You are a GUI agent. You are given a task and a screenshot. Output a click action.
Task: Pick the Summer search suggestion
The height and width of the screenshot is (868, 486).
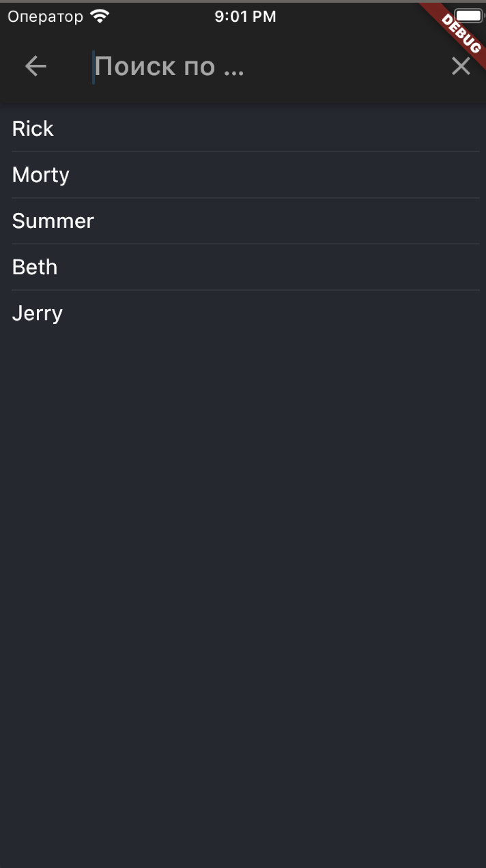pyautogui.click(x=53, y=221)
